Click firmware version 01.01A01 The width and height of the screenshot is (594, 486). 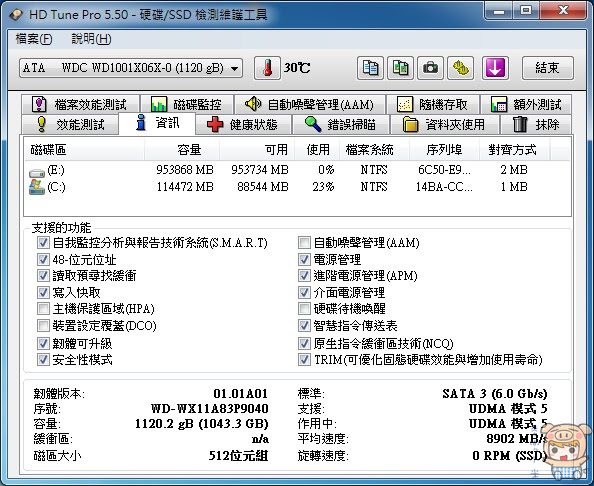click(241, 394)
